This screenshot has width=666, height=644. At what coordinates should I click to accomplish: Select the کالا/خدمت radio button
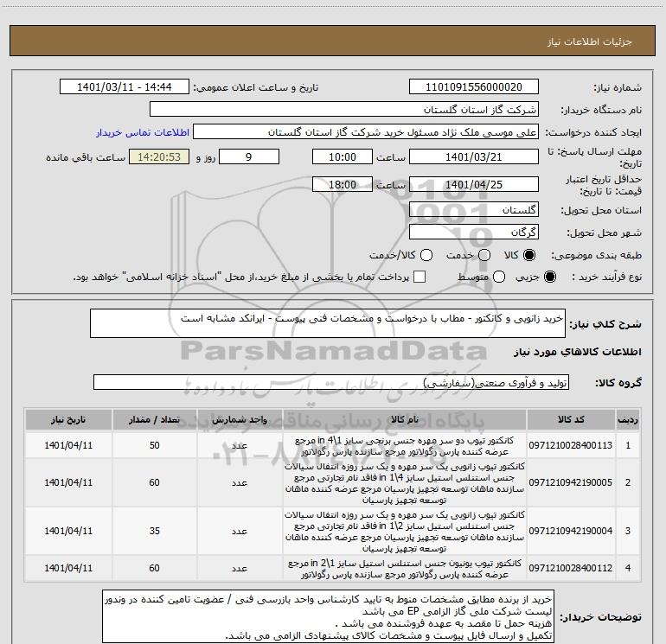click(426, 255)
